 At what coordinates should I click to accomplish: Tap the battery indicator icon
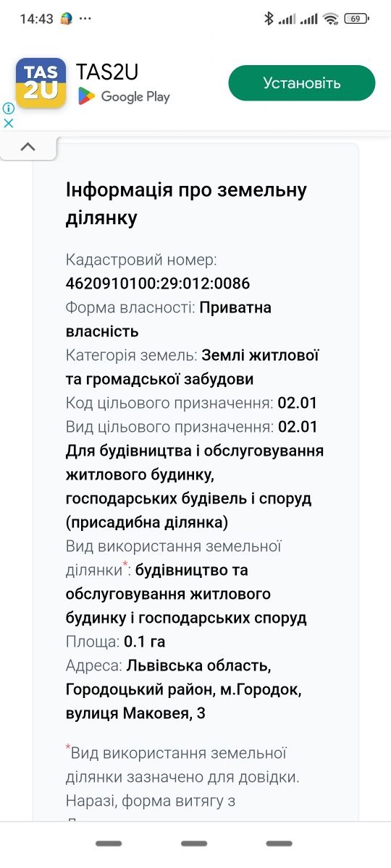pos(356,19)
